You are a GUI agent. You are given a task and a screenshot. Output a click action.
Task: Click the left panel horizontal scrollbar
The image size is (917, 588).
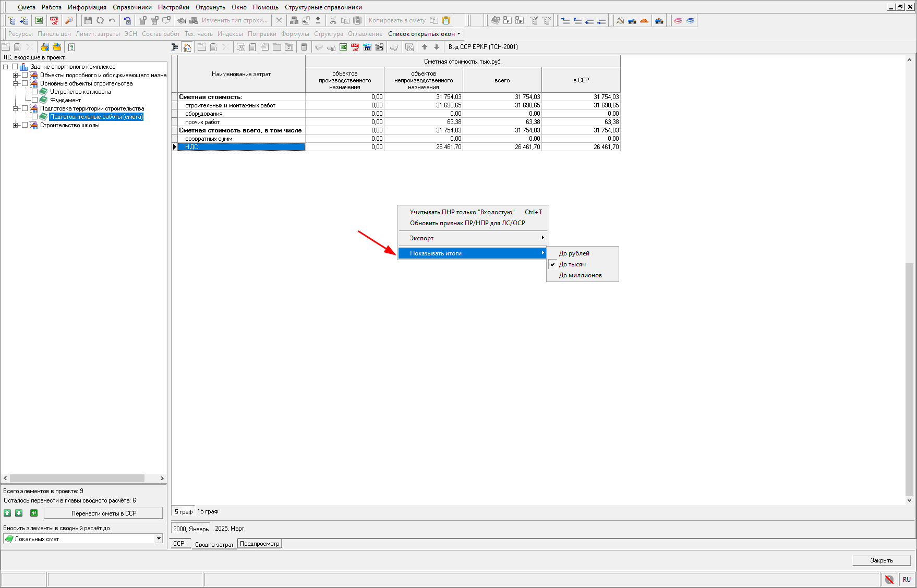[x=77, y=478]
